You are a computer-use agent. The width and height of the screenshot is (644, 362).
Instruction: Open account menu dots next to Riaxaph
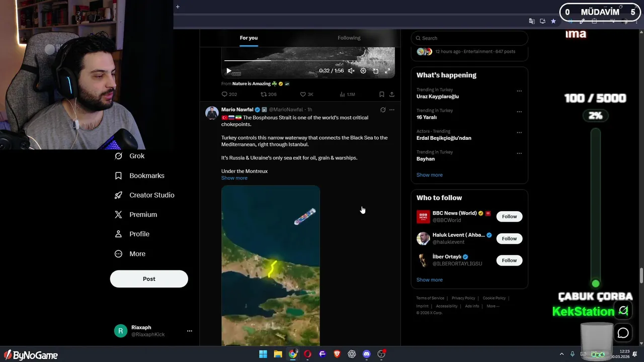[x=190, y=331]
